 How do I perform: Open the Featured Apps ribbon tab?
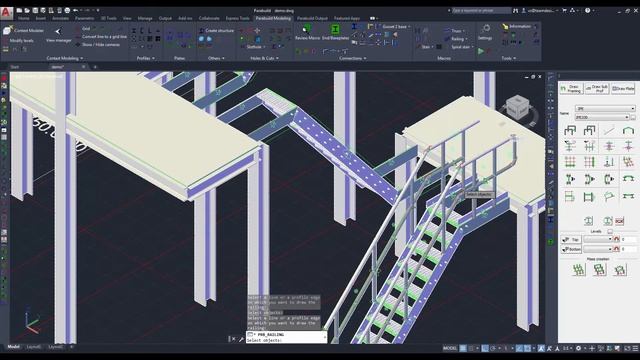(347, 18)
